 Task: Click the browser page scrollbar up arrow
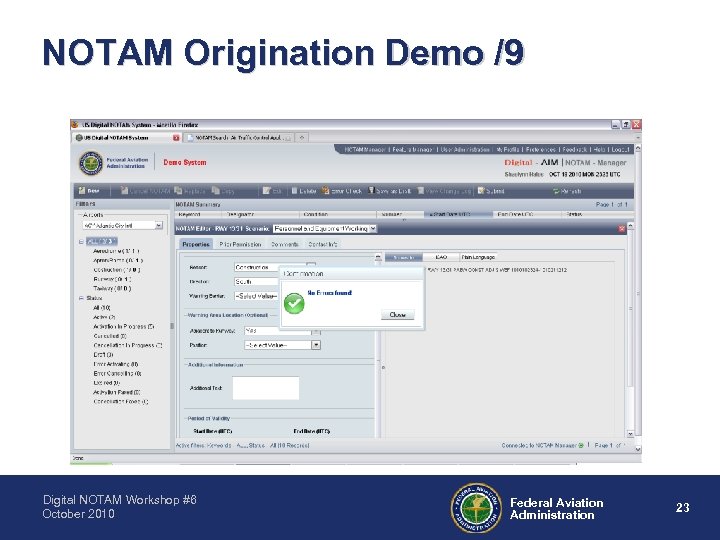click(x=638, y=148)
